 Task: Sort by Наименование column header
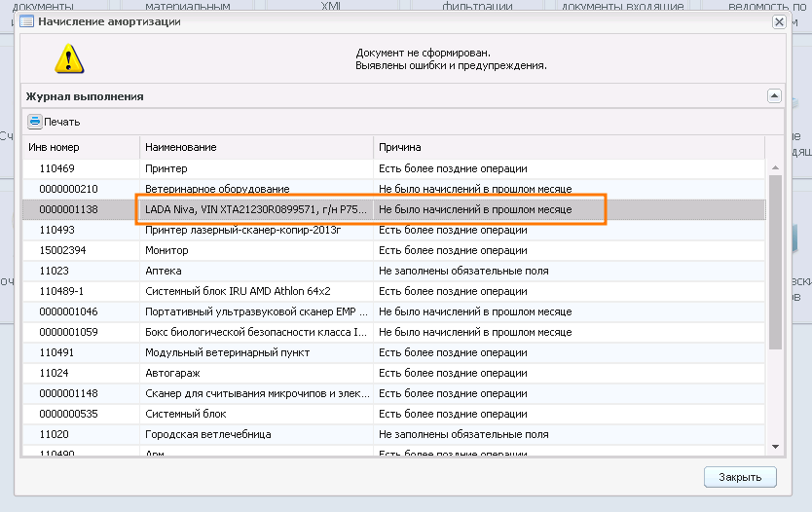(x=256, y=147)
